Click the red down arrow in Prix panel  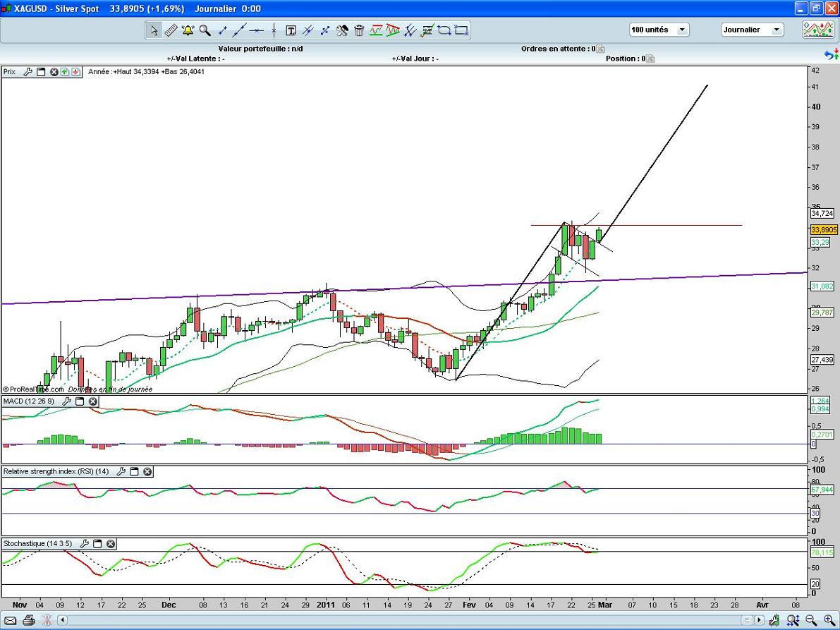pos(75,72)
